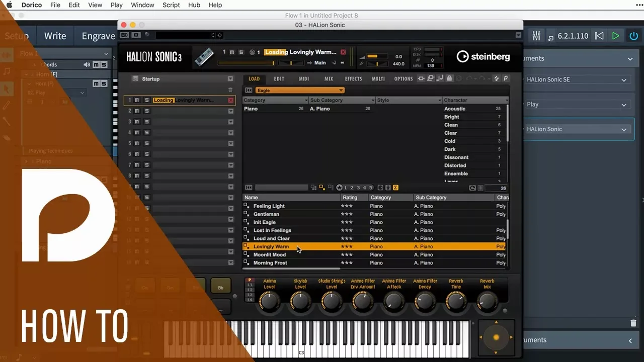The height and width of the screenshot is (362, 644).
Task: Select the Bright character filter
Action: (473, 117)
